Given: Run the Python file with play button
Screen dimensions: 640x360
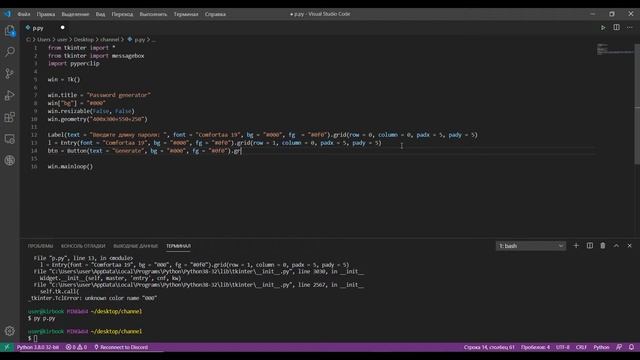Looking at the screenshot, I should 603,27.
